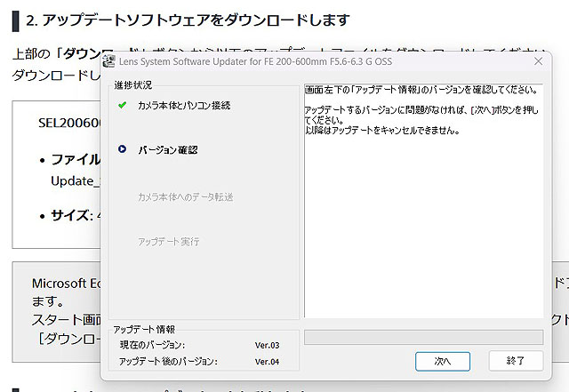Click the 進捗状況 group label
This screenshot has width=569, height=392.
[x=132, y=85]
